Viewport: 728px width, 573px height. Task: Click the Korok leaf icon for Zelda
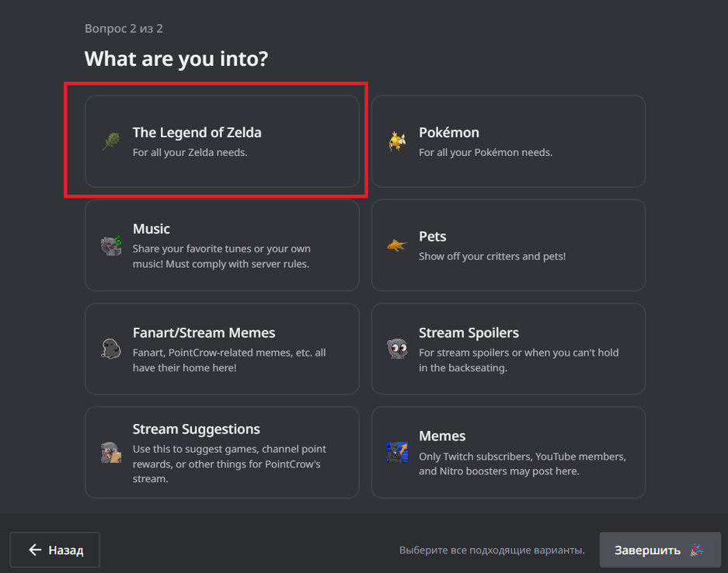[111, 141]
